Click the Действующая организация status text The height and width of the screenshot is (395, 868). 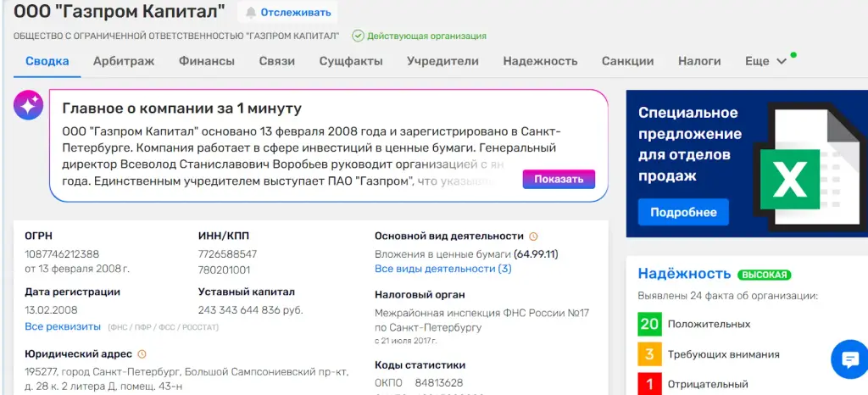tap(427, 36)
